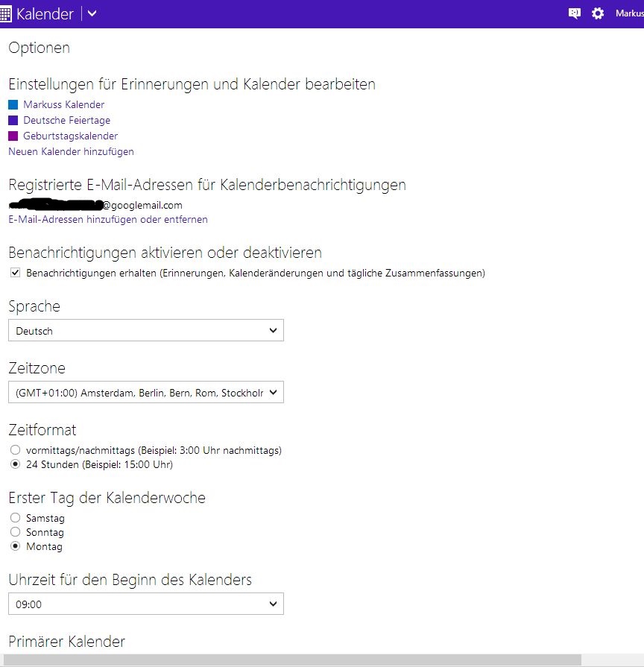The width and height of the screenshot is (644, 667).
Task: Open Markuss Kalender settings link
Action: (x=63, y=105)
